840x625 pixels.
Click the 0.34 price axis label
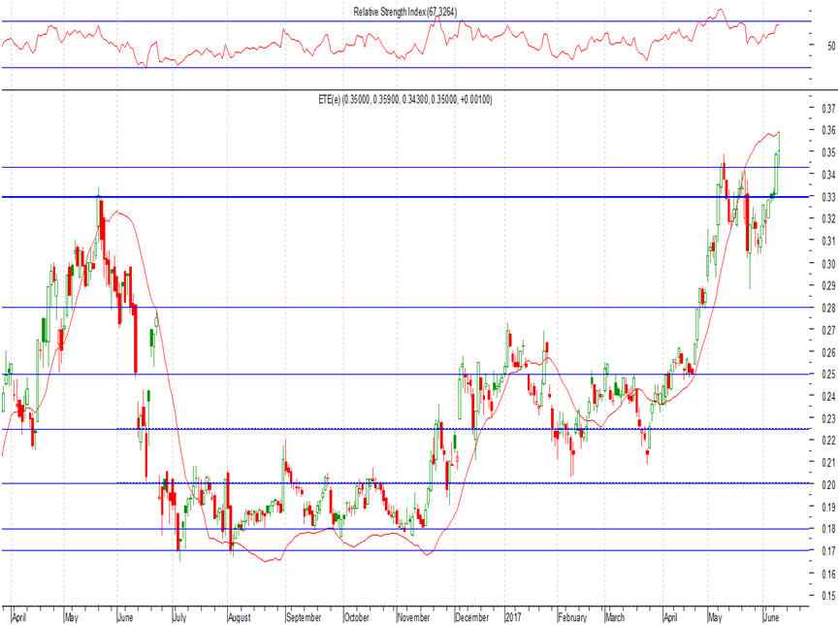tap(828, 175)
